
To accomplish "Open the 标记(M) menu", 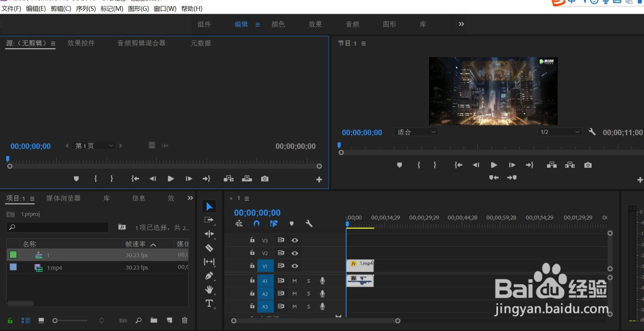I will (x=112, y=8).
